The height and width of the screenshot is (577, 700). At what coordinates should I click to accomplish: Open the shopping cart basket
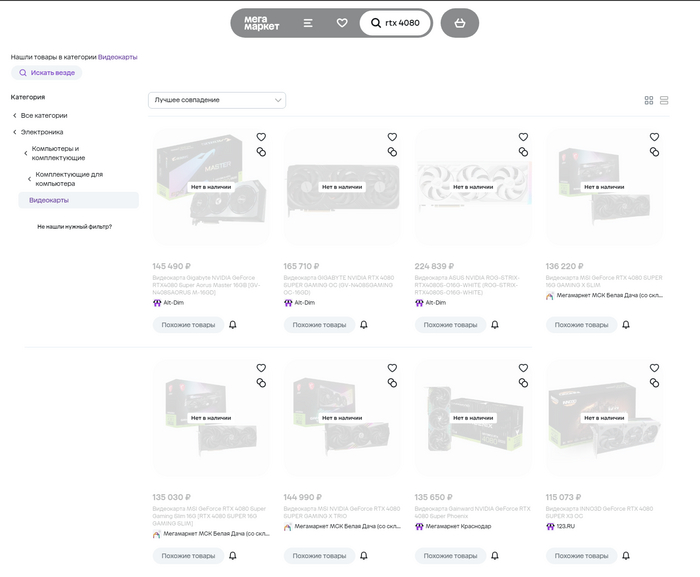[459, 23]
